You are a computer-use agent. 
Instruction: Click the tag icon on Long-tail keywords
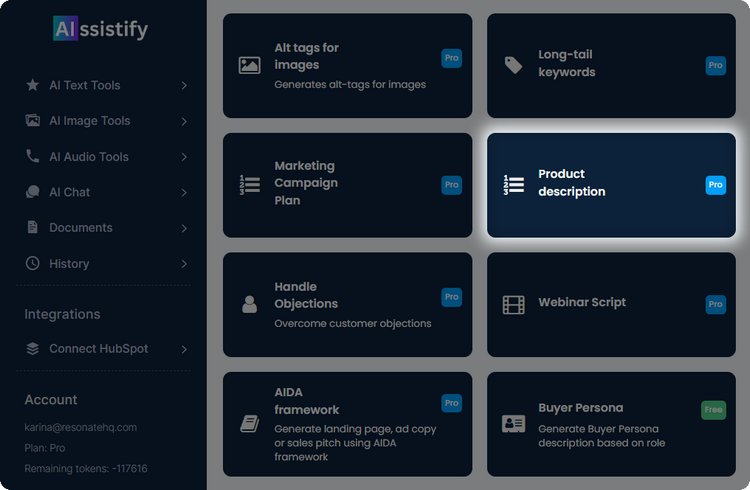pos(513,65)
